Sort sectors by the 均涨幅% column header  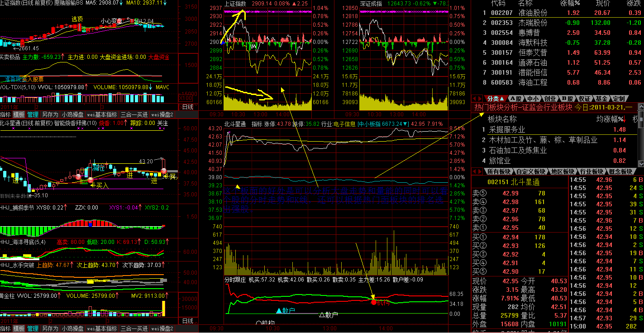tap(611, 119)
